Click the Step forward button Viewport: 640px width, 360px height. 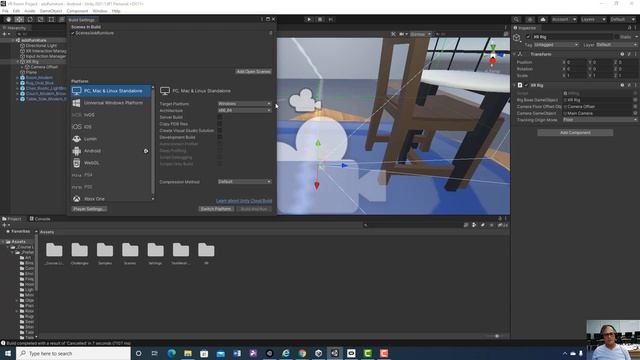(x=331, y=19)
